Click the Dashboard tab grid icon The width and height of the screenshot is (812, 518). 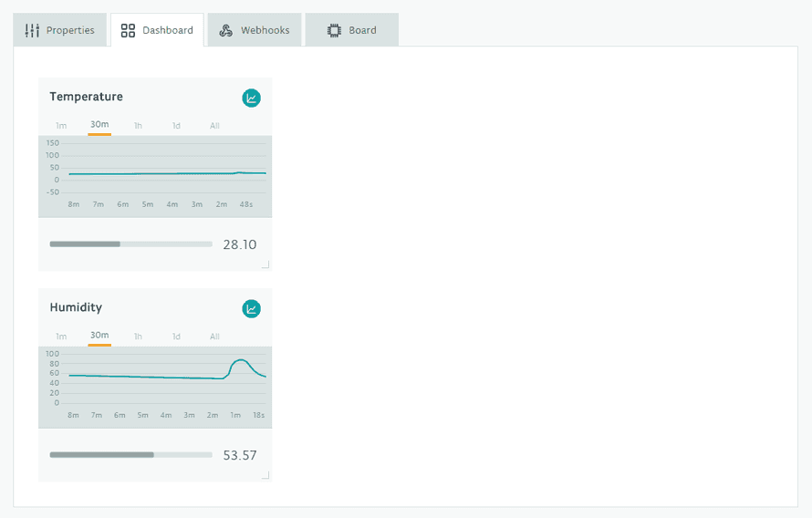128,30
